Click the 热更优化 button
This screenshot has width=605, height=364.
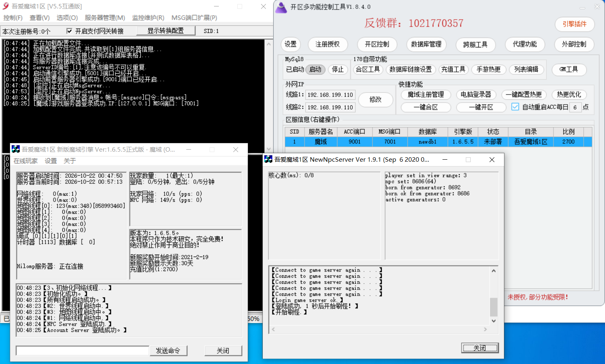coord(569,95)
